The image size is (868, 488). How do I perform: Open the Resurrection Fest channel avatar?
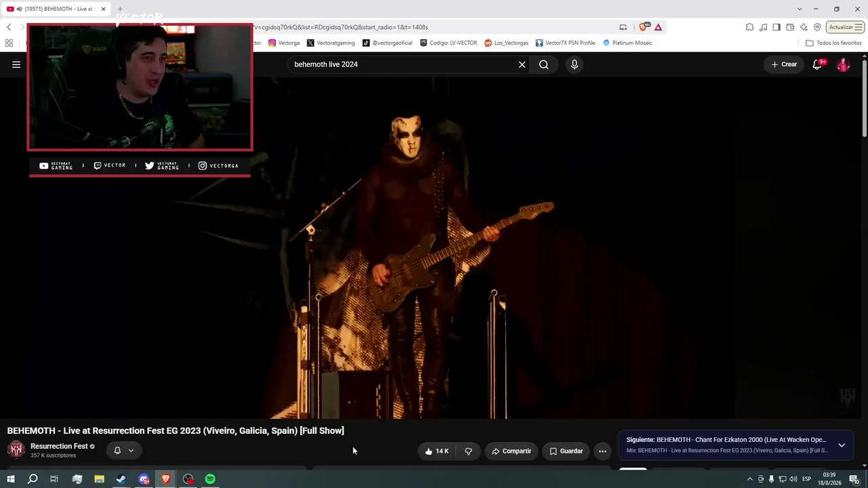[16, 449]
